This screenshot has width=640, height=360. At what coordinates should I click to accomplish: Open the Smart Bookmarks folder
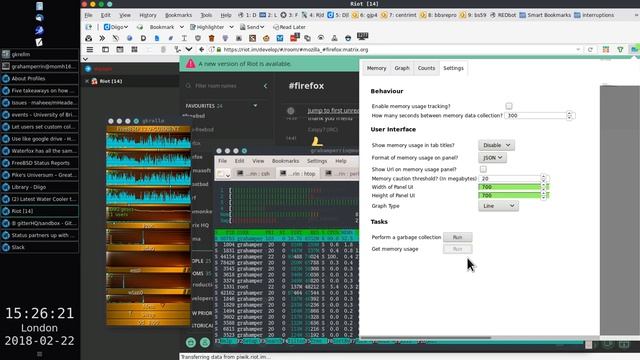click(x=545, y=15)
